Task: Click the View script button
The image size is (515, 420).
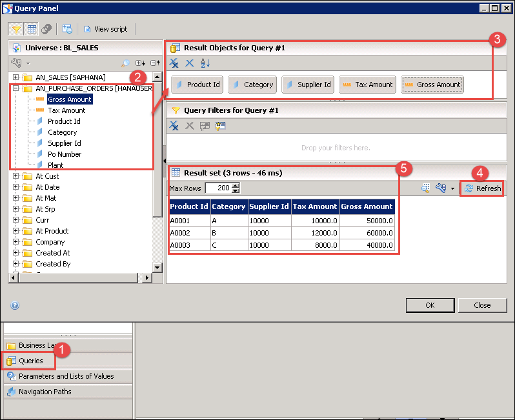Action: (x=105, y=29)
